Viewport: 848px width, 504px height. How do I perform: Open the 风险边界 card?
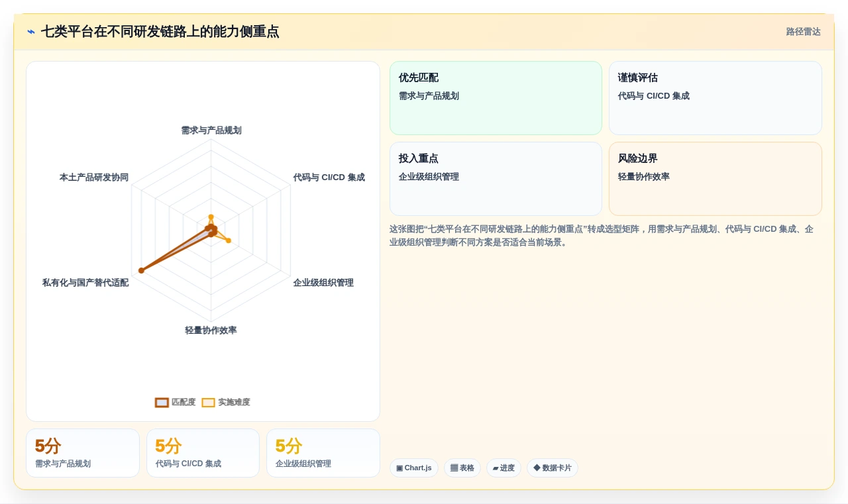tap(715, 179)
